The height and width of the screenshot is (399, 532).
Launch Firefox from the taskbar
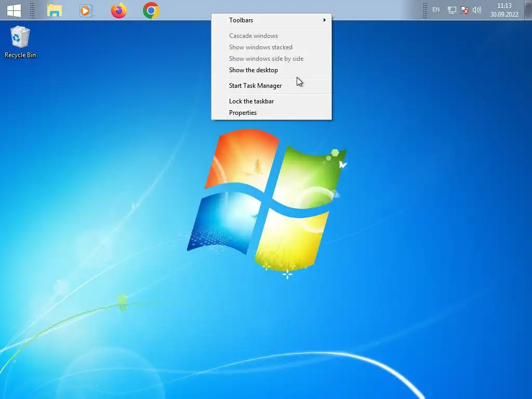[x=119, y=10]
